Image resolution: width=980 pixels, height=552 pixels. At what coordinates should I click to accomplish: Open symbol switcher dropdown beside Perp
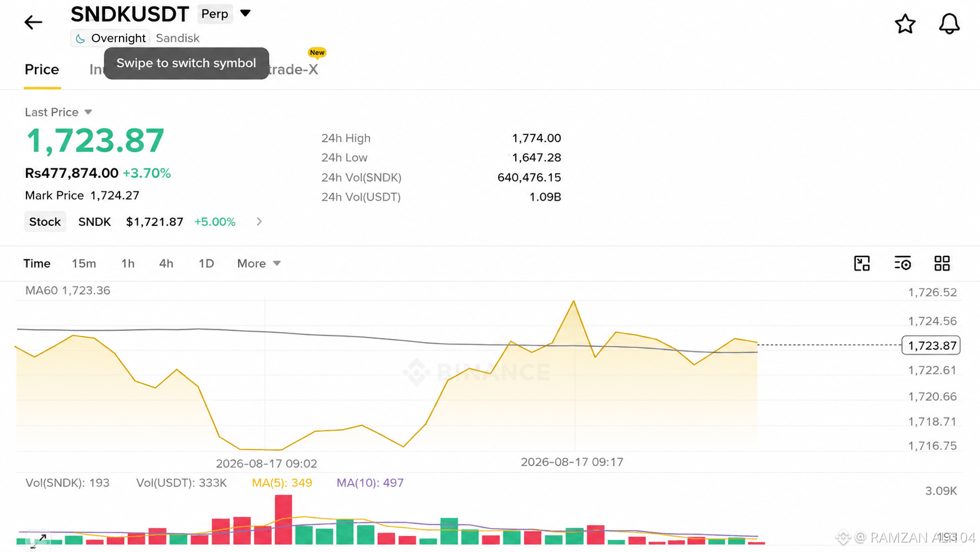(x=245, y=13)
